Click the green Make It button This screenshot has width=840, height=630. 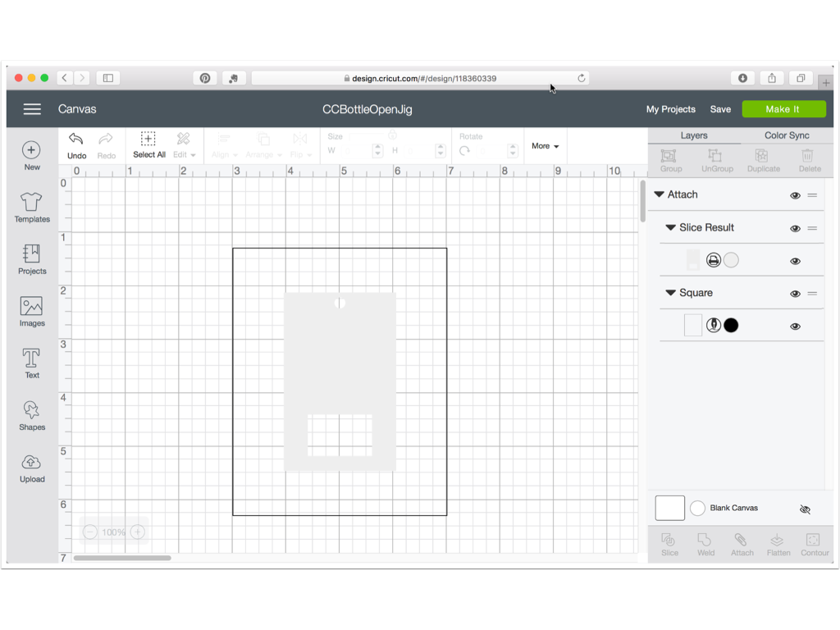(x=783, y=109)
